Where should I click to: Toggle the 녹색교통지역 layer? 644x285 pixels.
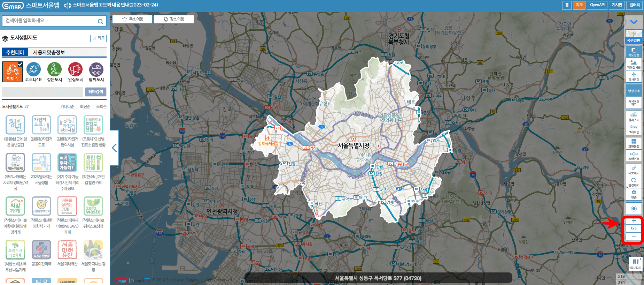[634, 103]
